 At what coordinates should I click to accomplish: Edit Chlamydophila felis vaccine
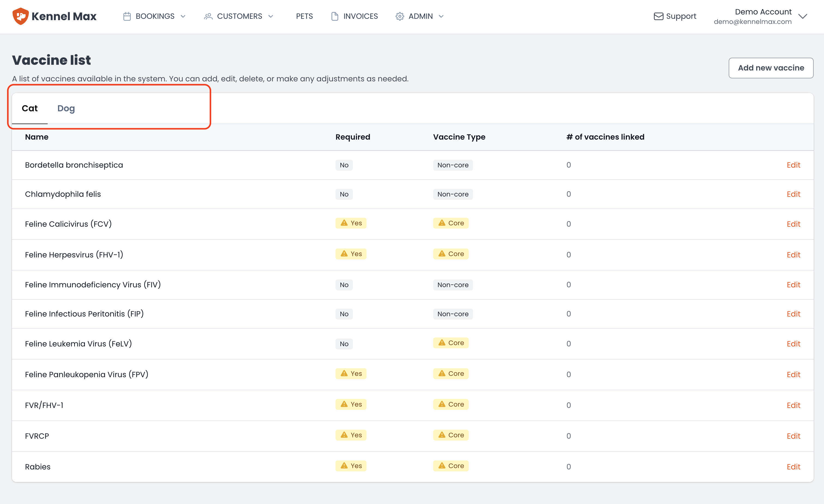tap(793, 194)
